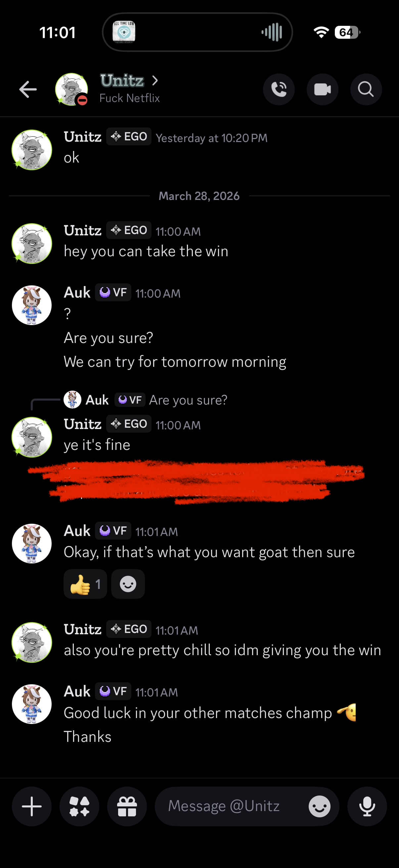Screen dimensions: 399x868
Task: Open emoji picker in message field
Action: coord(319,806)
